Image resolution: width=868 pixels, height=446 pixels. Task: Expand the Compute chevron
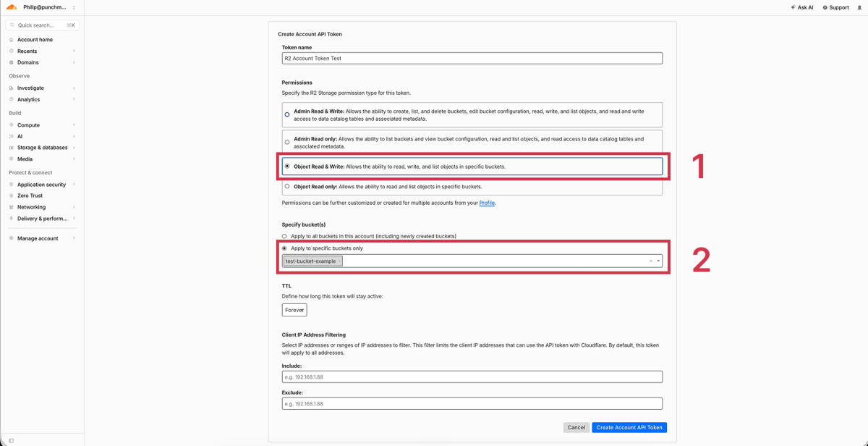point(74,125)
